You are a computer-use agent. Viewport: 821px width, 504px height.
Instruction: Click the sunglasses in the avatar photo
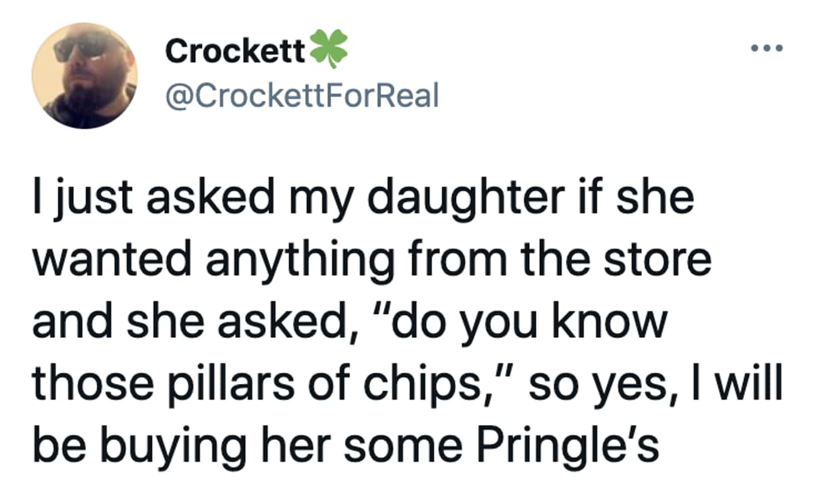pos(81,47)
